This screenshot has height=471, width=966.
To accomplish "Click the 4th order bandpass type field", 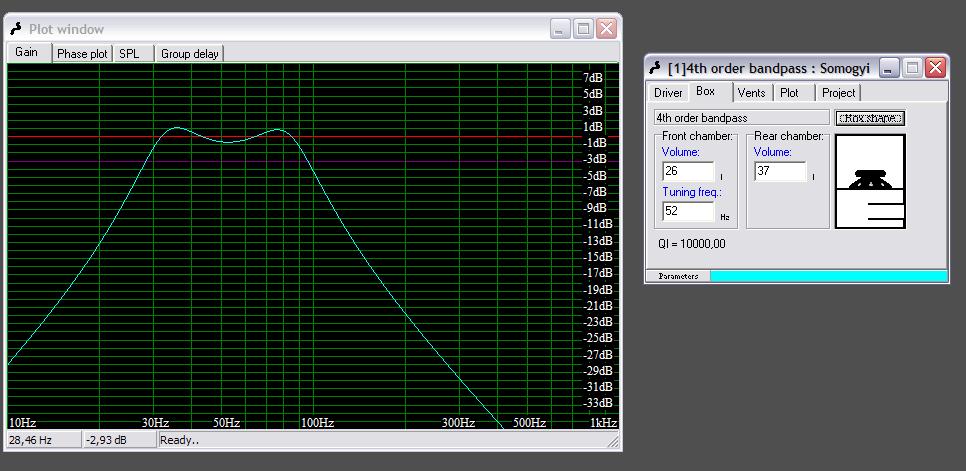I will click(x=742, y=118).
